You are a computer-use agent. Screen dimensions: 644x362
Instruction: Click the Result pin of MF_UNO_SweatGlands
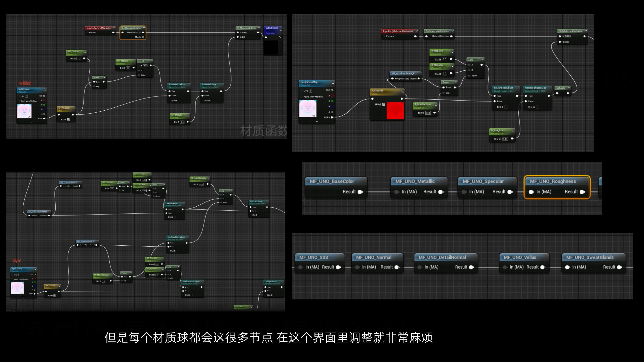[620, 267]
